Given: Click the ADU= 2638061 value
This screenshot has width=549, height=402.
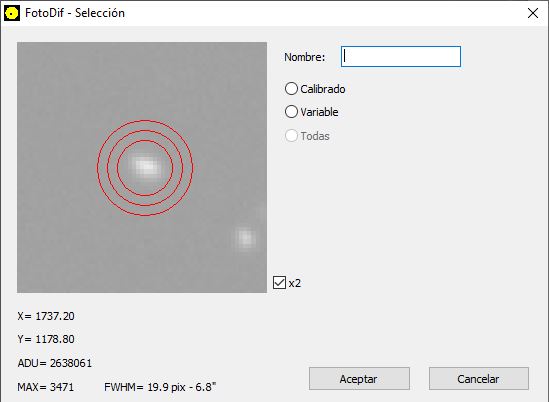Looking at the screenshot, I should point(55,363).
